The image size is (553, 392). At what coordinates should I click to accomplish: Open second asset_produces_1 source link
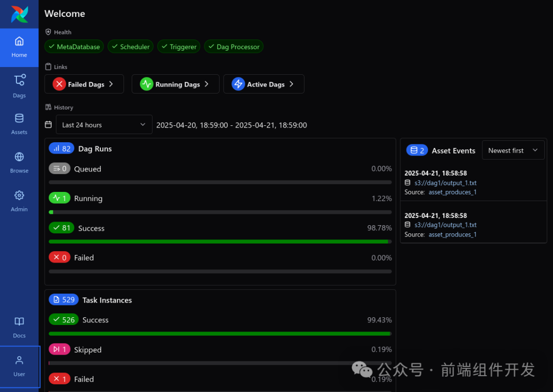(x=453, y=234)
